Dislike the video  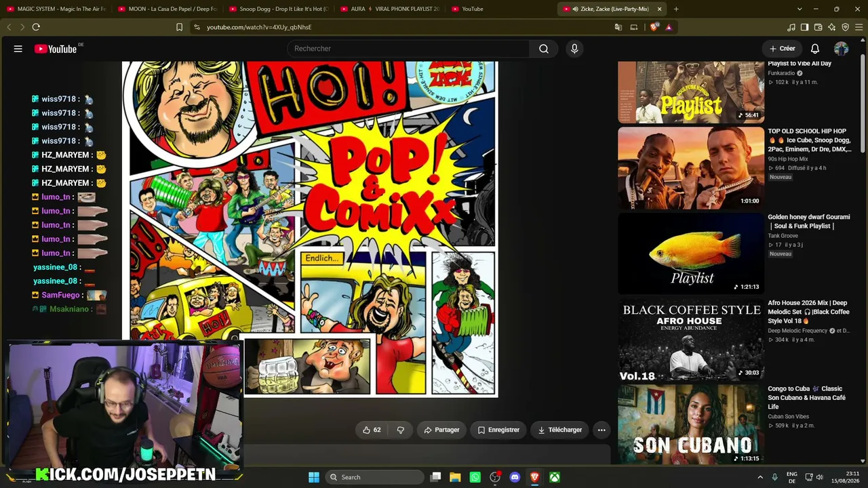coord(400,430)
